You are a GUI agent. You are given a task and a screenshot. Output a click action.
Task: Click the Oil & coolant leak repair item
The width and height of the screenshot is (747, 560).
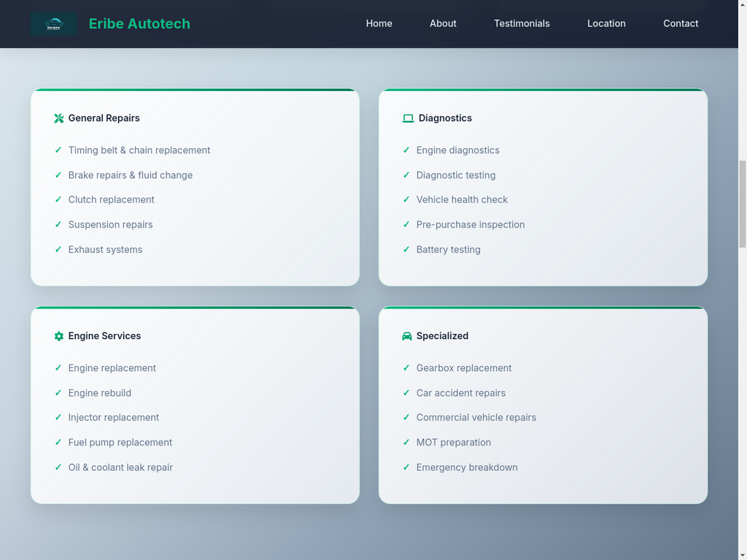pyautogui.click(x=120, y=467)
